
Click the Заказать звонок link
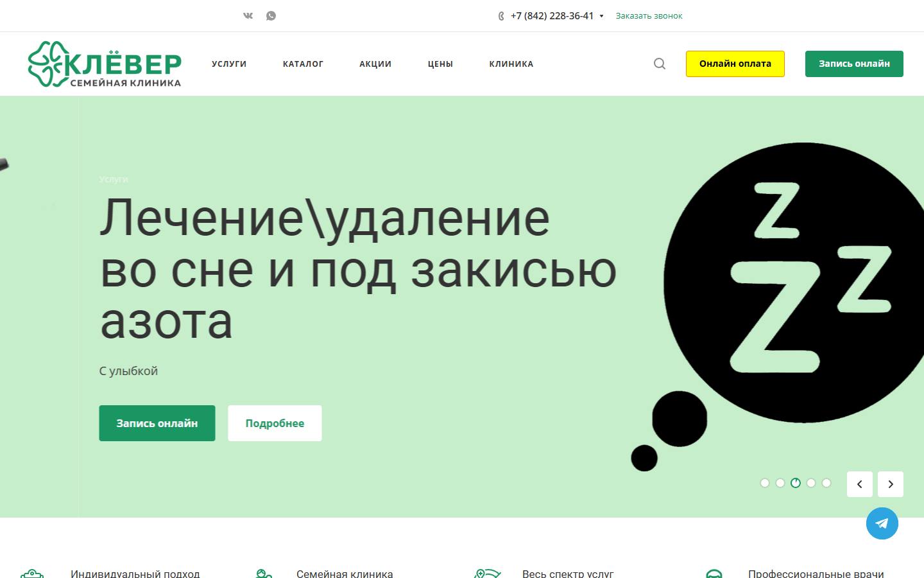[649, 16]
